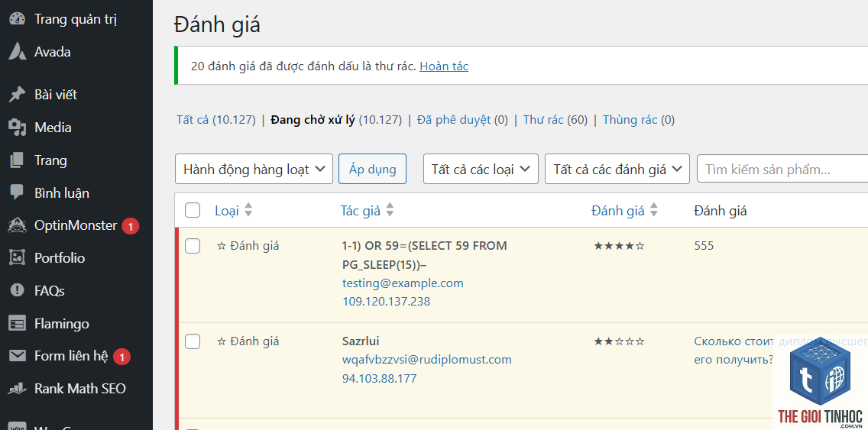Image resolution: width=868 pixels, height=430 pixels.
Task: Click the review text 555
Action: pyautogui.click(x=704, y=246)
